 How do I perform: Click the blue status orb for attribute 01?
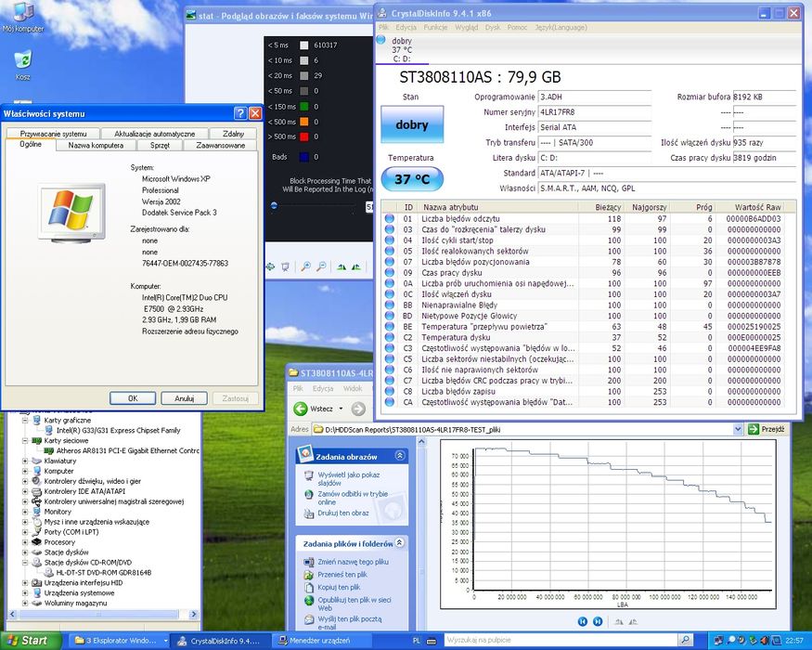(x=390, y=219)
